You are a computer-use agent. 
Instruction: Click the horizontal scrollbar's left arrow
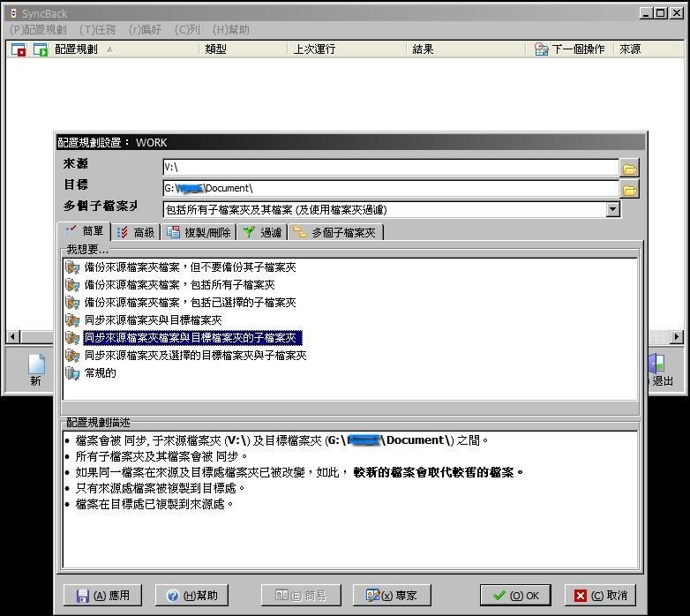12,337
